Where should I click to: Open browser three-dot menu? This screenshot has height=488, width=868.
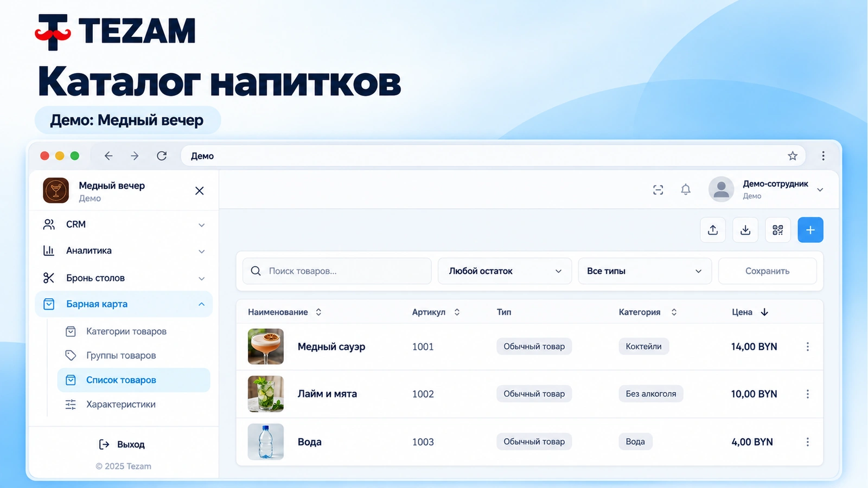[824, 156]
